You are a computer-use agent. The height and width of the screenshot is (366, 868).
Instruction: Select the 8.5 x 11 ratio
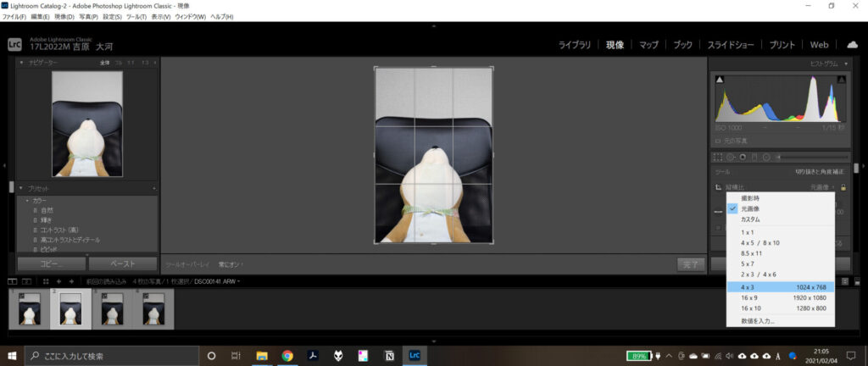point(780,253)
